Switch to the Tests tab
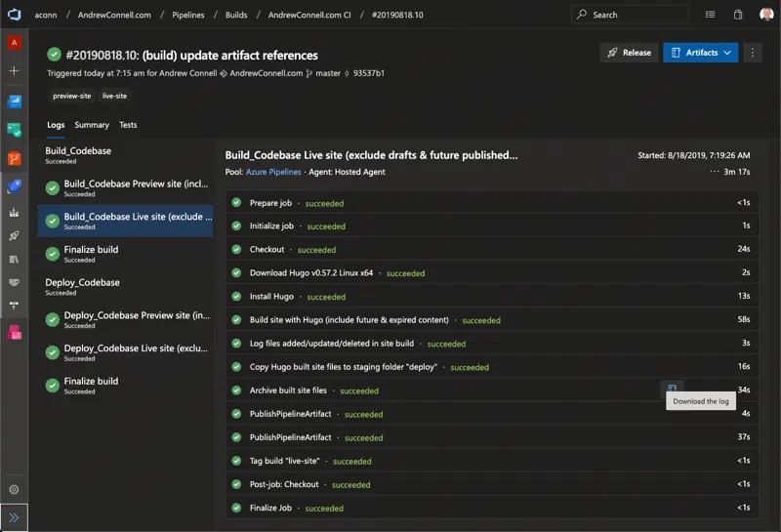This screenshot has height=532, width=781. [x=128, y=125]
